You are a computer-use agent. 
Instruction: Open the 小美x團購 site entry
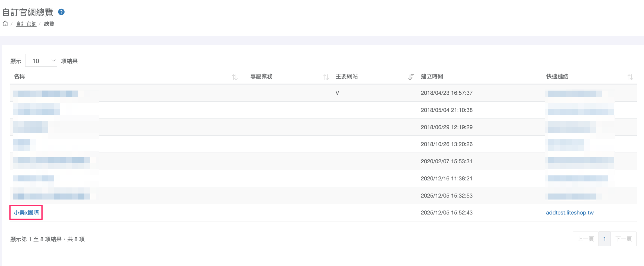26,212
